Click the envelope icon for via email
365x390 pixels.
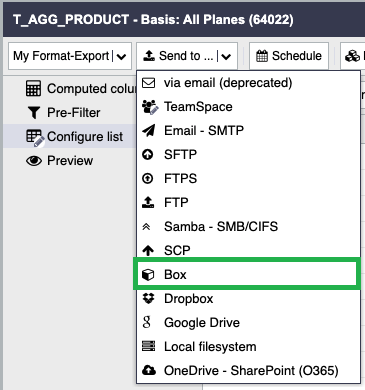(148, 83)
